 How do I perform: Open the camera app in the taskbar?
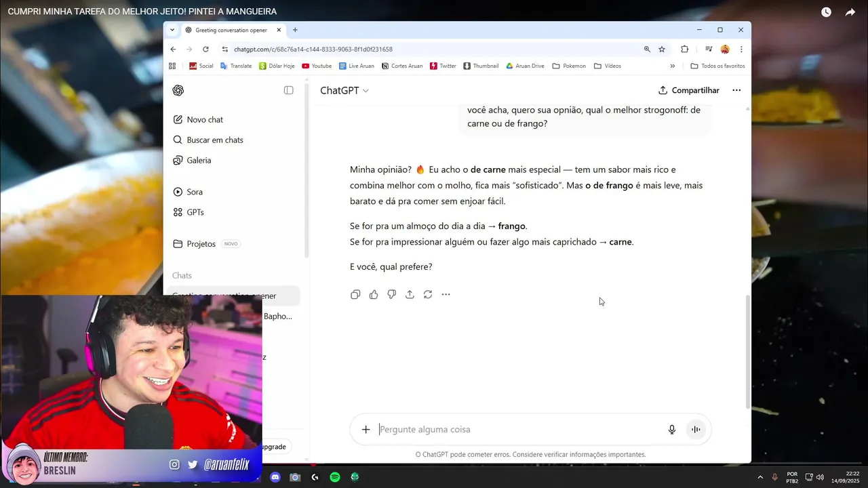[x=295, y=477]
